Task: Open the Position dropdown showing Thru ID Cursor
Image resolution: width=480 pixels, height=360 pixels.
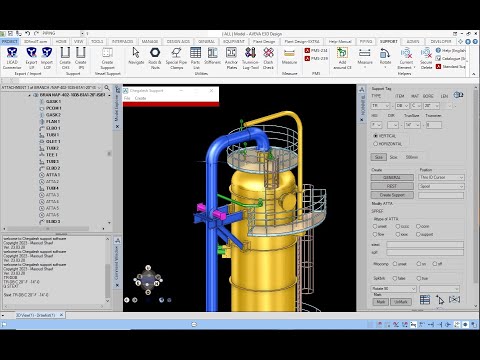Action: (x=441, y=177)
